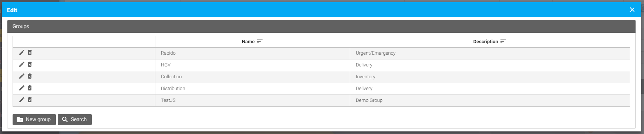The image size is (644, 134).
Task: Edit the Collection group with the pencil
Action: [x=22, y=76]
